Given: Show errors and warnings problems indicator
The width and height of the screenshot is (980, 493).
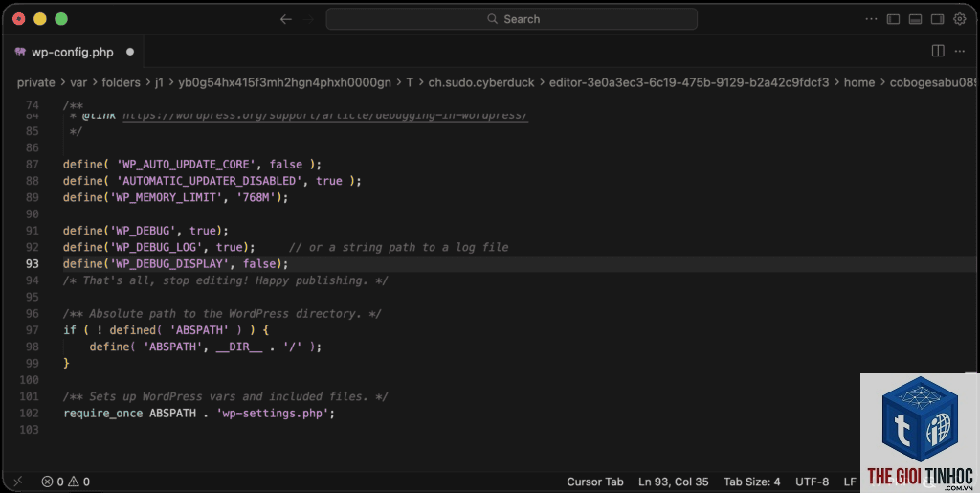Looking at the screenshot, I should (66, 482).
